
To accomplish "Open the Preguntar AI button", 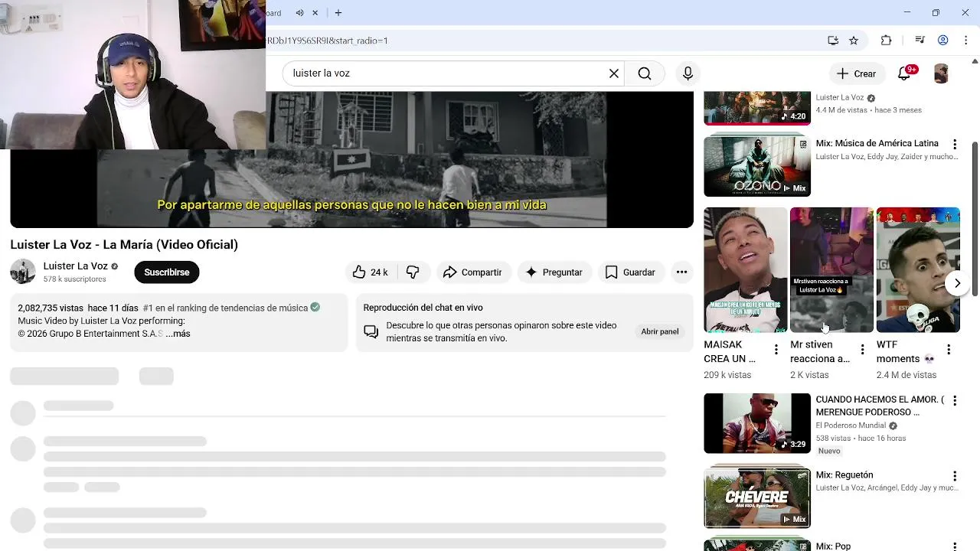I will pyautogui.click(x=554, y=272).
